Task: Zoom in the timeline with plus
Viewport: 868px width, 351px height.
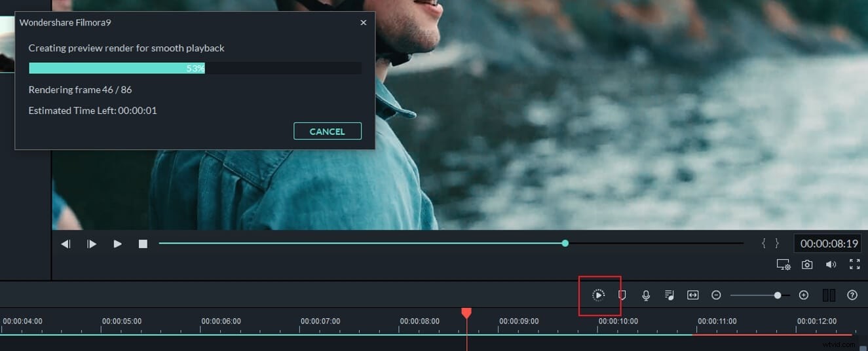Action: [804, 295]
